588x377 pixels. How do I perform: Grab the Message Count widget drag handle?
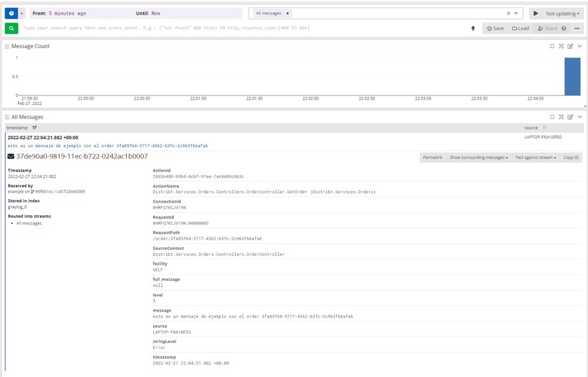pos(7,46)
